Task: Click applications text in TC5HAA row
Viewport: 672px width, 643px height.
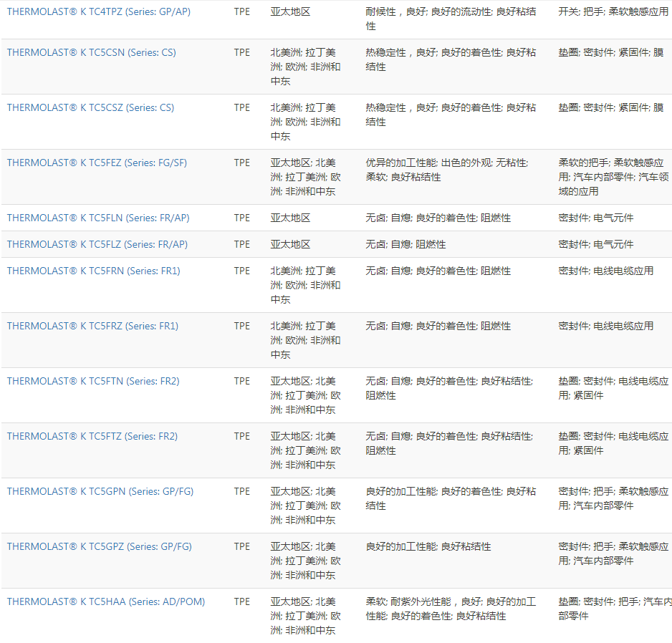Action: 615,609
